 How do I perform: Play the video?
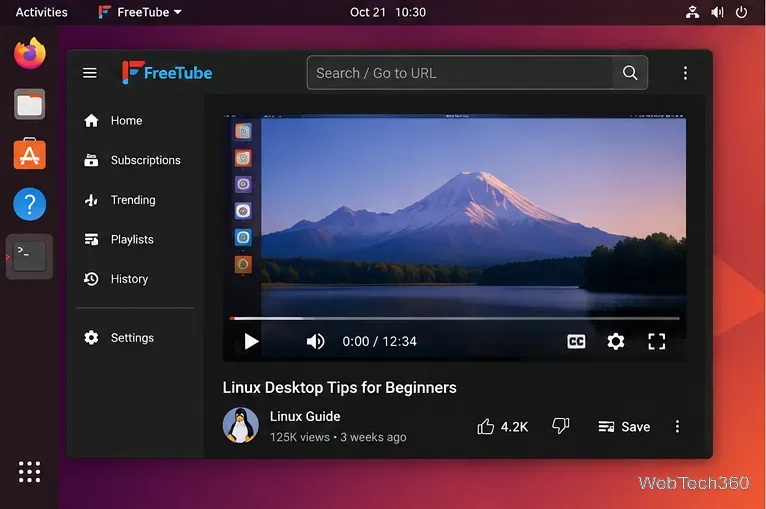click(251, 341)
